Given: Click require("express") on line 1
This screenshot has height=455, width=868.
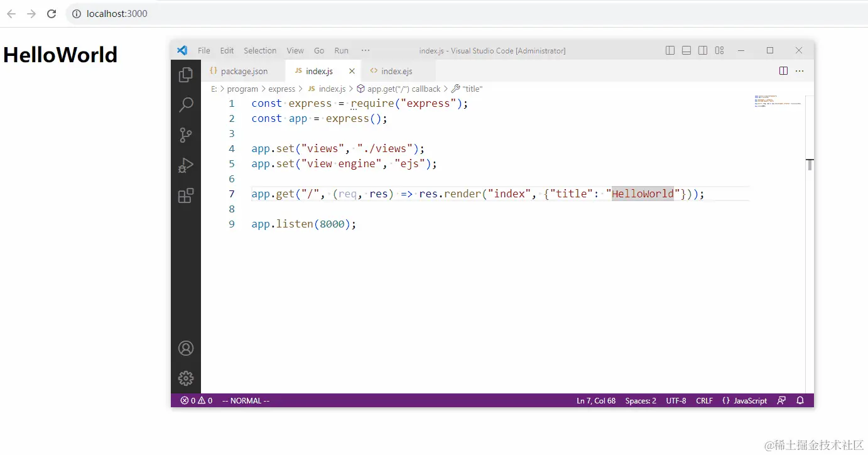Looking at the screenshot, I should click(x=406, y=103).
